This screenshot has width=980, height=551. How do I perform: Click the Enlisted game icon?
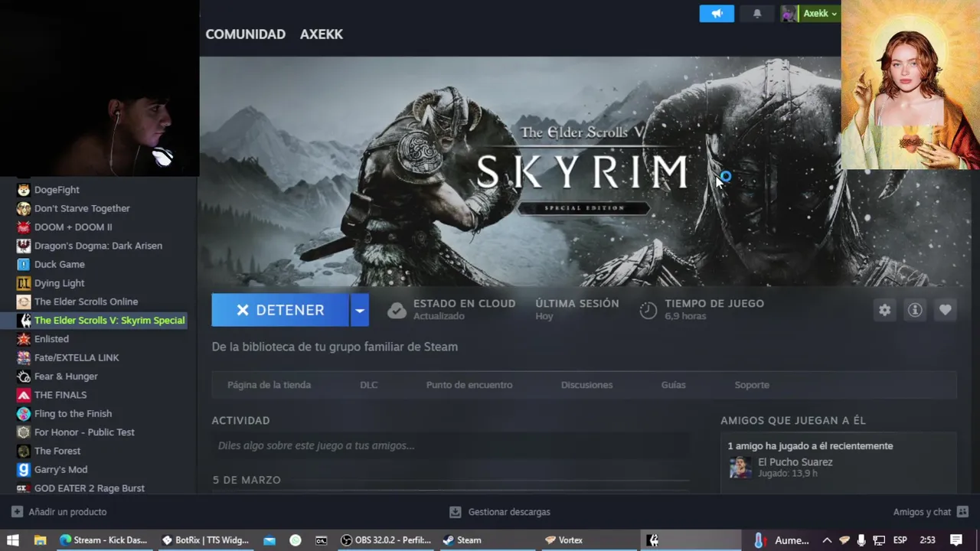point(24,339)
